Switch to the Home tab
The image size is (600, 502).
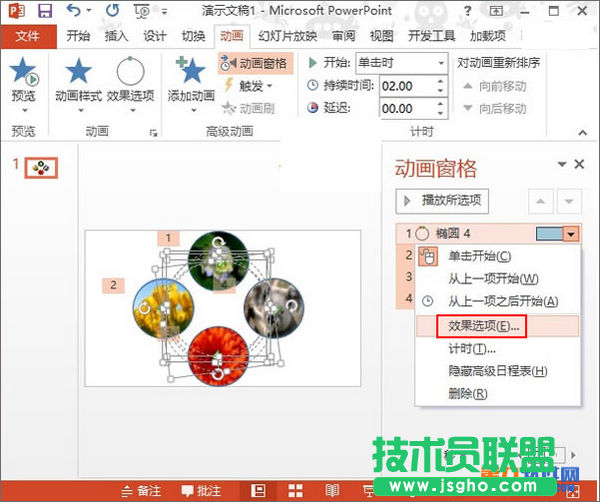(78, 36)
